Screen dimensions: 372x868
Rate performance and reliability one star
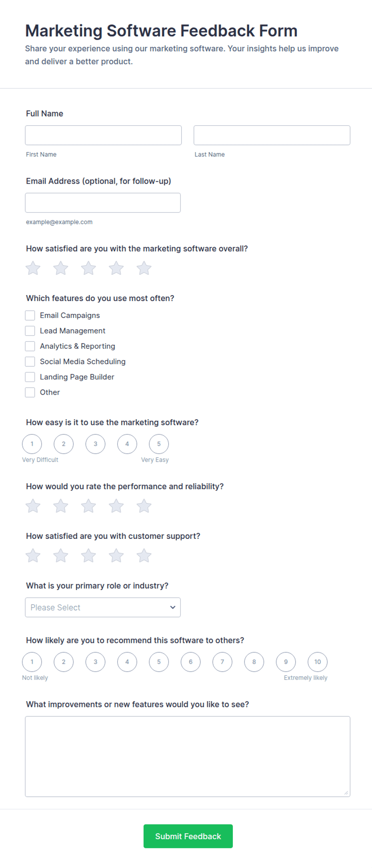[x=33, y=506]
